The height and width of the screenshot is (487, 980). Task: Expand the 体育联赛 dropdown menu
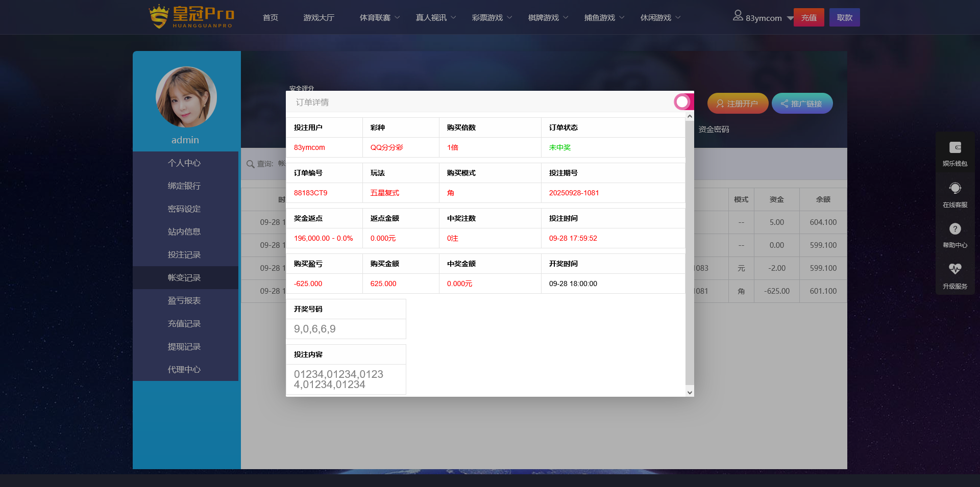point(380,18)
